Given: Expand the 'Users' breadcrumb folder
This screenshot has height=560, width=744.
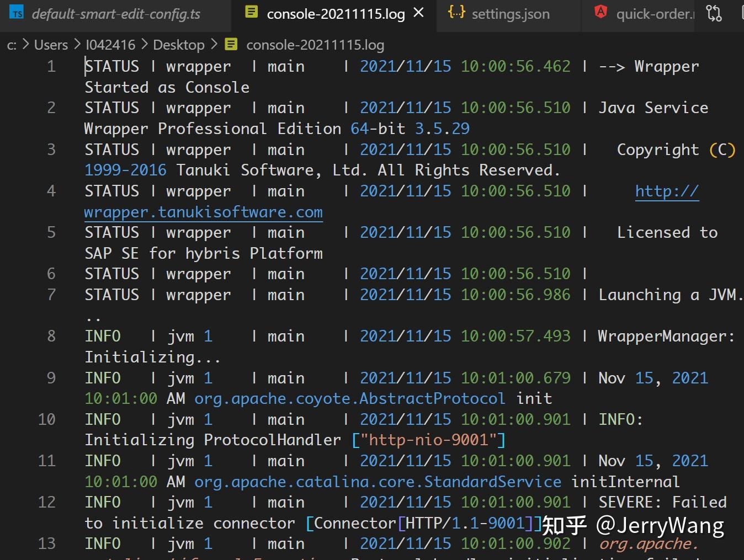Looking at the screenshot, I should point(51,45).
